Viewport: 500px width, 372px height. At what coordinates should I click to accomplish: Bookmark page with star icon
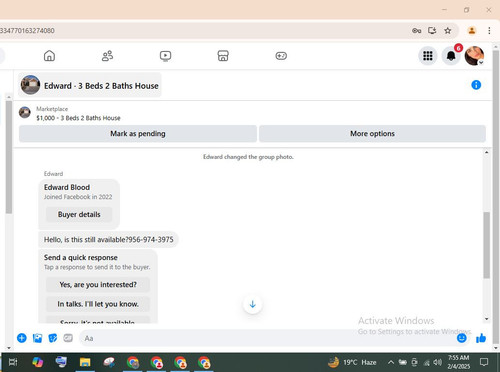[x=448, y=31]
